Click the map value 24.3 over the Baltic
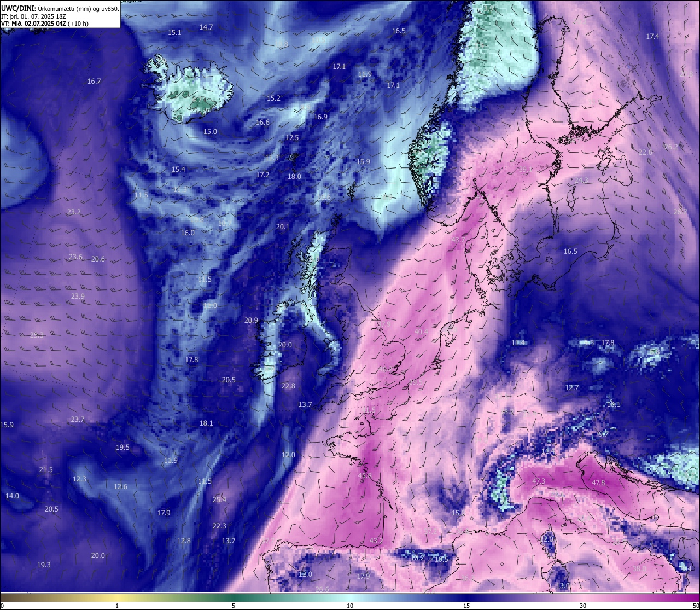This screenshot has width=700, height=610. (581, 181)
